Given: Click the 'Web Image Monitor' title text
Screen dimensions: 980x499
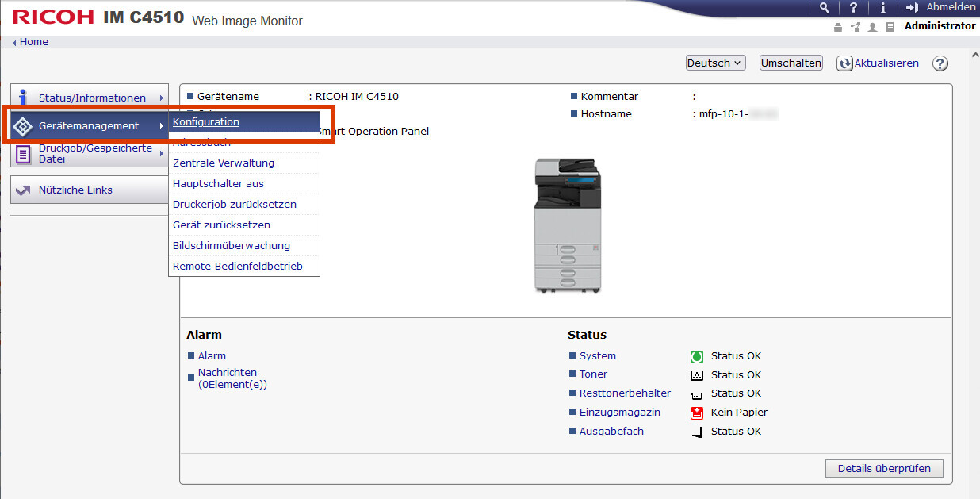Looking at the screenshot, I should point(247,21).
